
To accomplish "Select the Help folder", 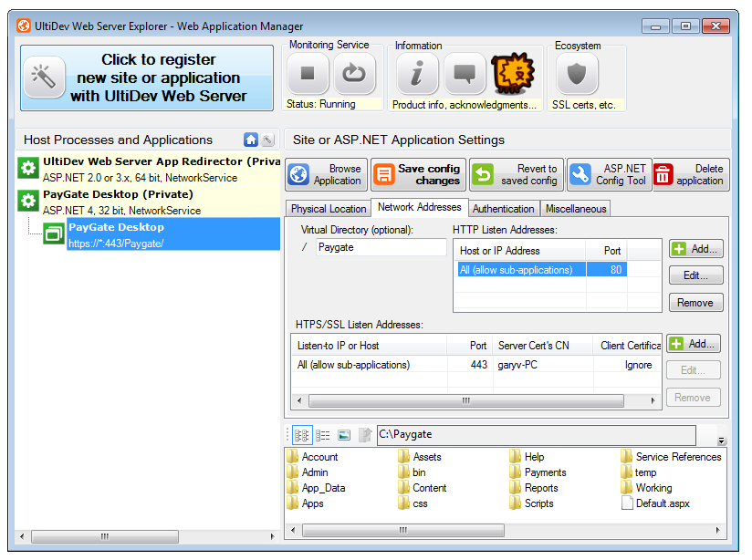I will [x=527, y=457].
